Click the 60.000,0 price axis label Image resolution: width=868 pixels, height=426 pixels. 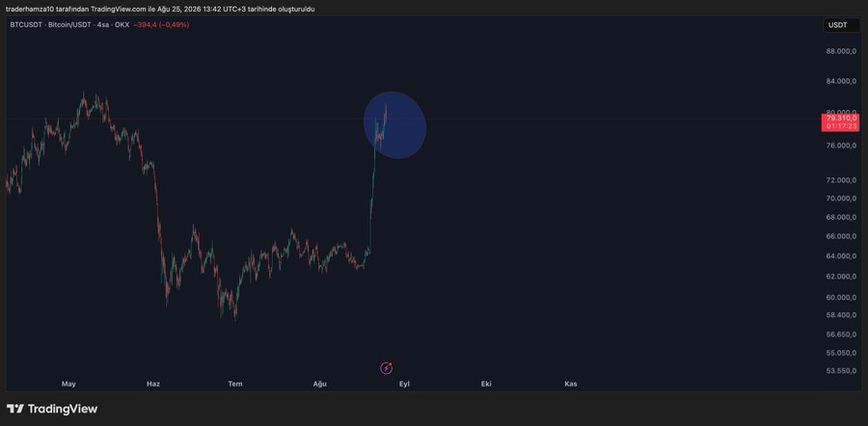[840, 298]
